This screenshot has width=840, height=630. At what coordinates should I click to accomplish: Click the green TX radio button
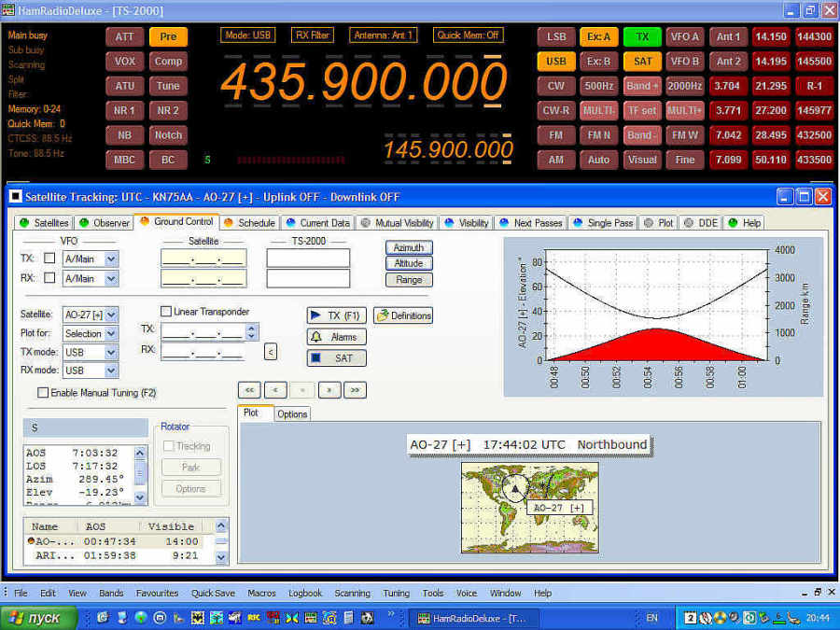click(x=642, y=36)
